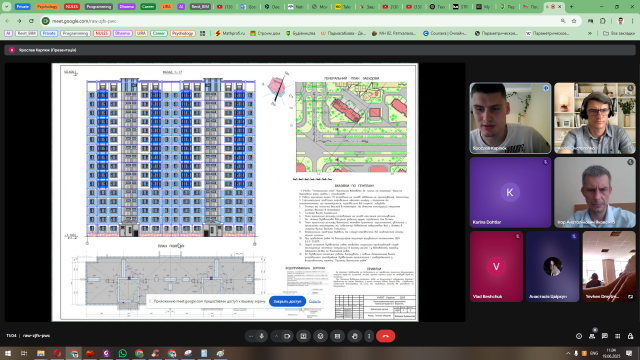Leave the call with red button
This screenshot has height=360, width=640.
pos(386,336)
